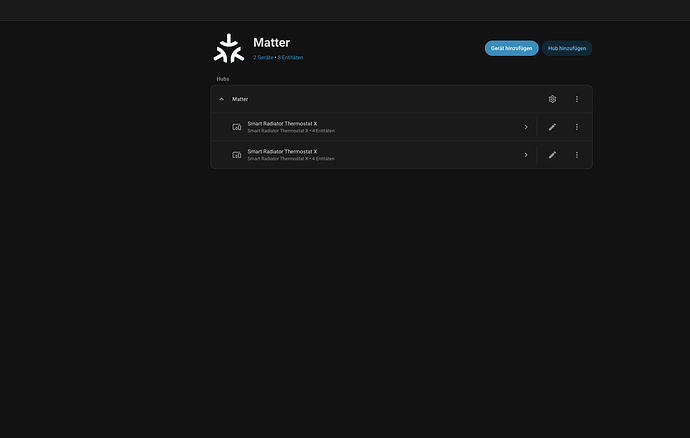The width and height of the screenshot is (690, 438).
Task: Edit the second Smart Radiator Thermostat X
Action: [552, 155]
